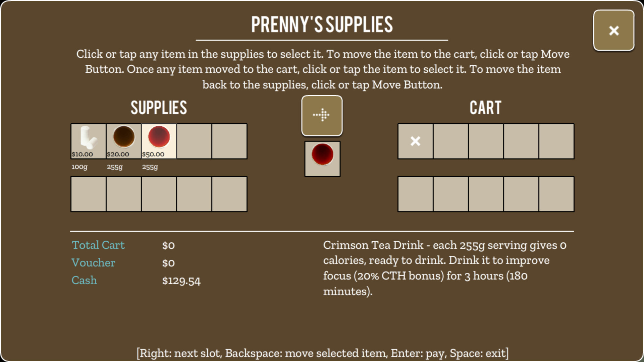Select the fifth empty supplies slot in top row
Screen dimensions: 644x362
pos(230,141)
